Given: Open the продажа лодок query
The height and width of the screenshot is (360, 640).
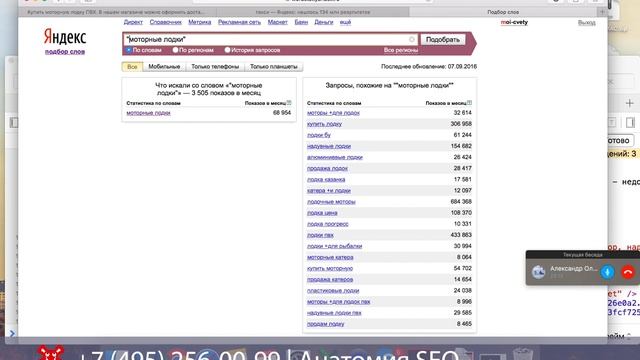Looking at the screenshot, I should tap(327, 168).
